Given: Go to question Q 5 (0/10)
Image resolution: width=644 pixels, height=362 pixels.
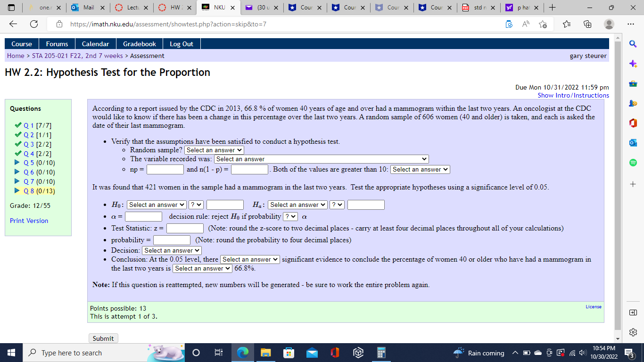Looking at the screenshot, I should click(39, 163).
